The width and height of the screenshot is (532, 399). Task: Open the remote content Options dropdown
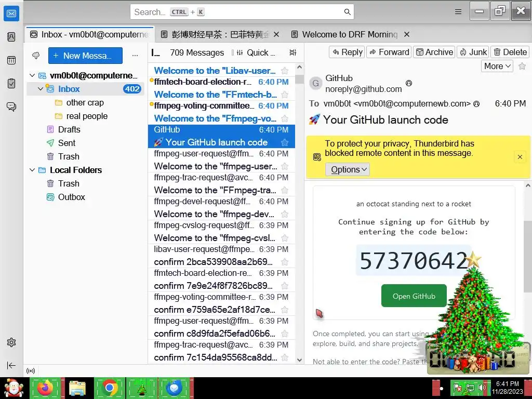(348, 169)
